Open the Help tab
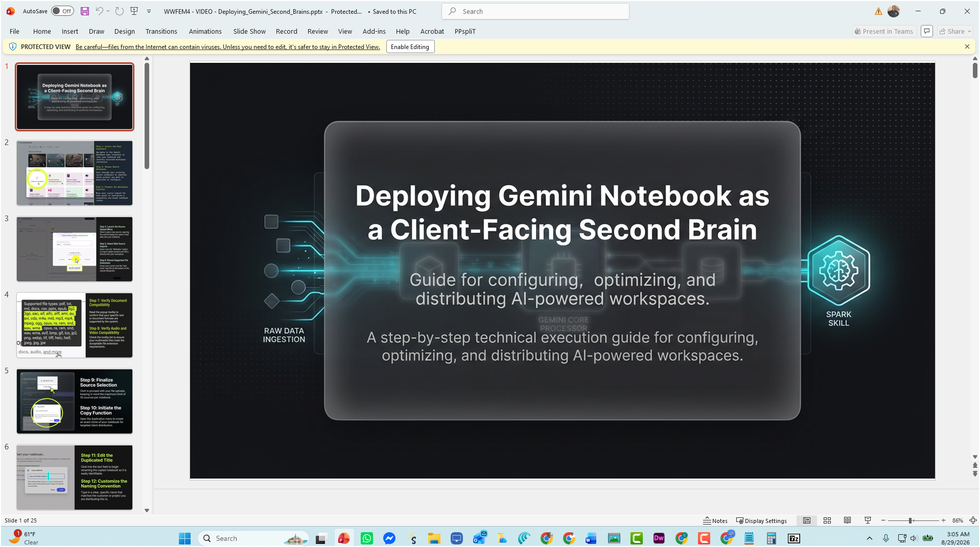 [x=403, y=31]
